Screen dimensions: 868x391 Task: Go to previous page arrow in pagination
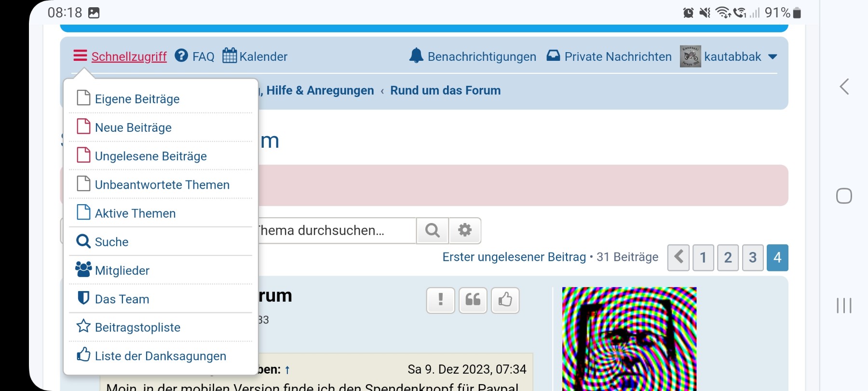coord(678,257)
